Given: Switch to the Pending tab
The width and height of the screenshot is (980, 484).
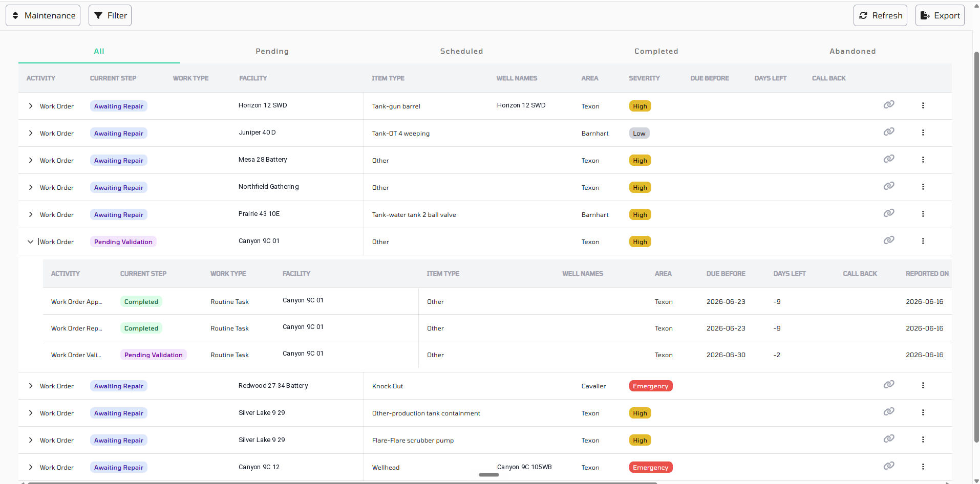Looking at the screenshot, I should [272, 51].
